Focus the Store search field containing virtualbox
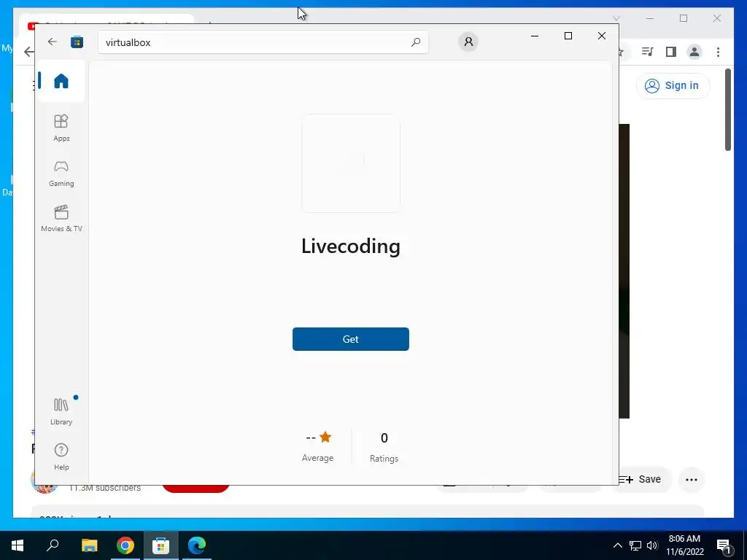Image resolution: width=747 pixels, height=560 pixels. (x=263, y=42)
